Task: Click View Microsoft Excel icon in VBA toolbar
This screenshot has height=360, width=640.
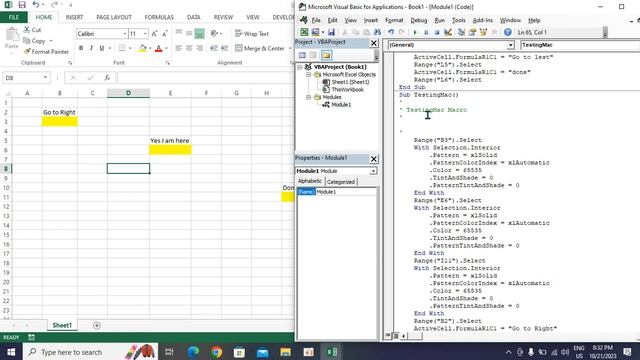Action: click(304, 32)
